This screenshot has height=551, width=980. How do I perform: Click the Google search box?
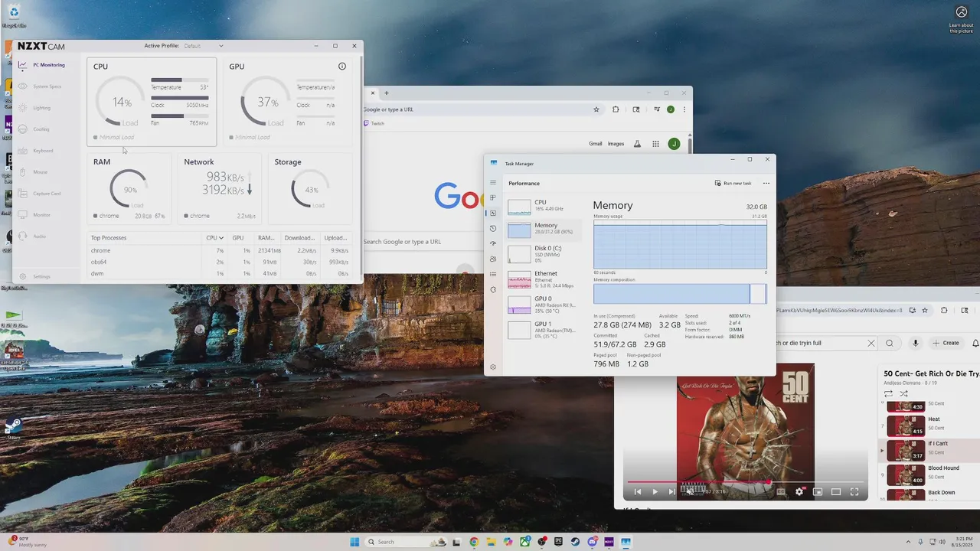[423, 242]
